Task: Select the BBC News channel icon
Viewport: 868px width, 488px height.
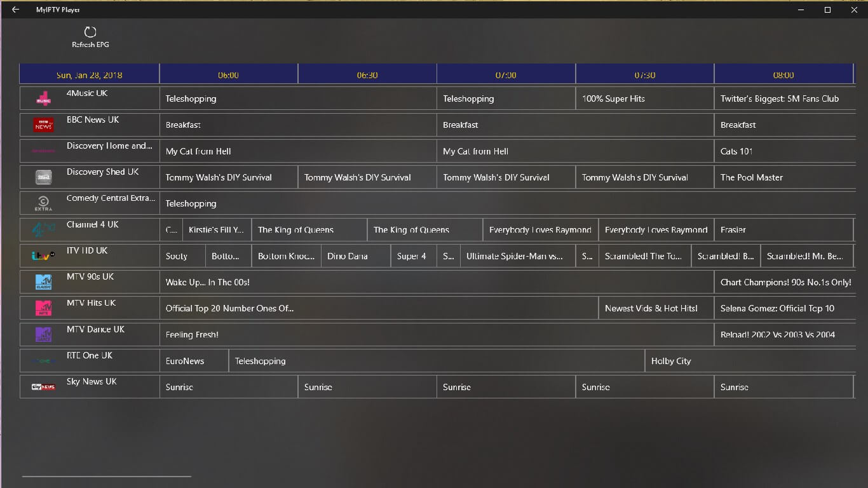Action: tap(42, 124)
